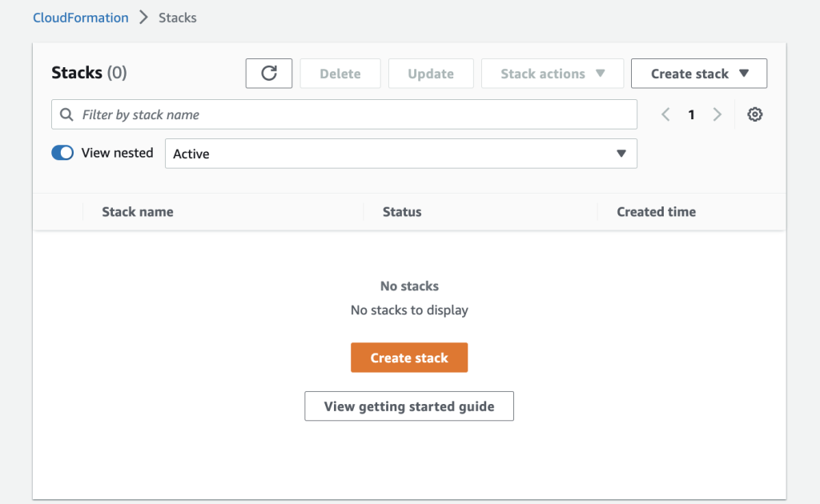Open the Active stack status dropdown

point(400,153)
